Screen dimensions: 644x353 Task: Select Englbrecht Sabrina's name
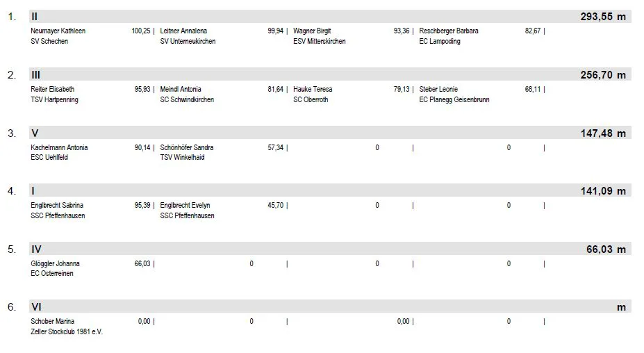tap(57, 205)
